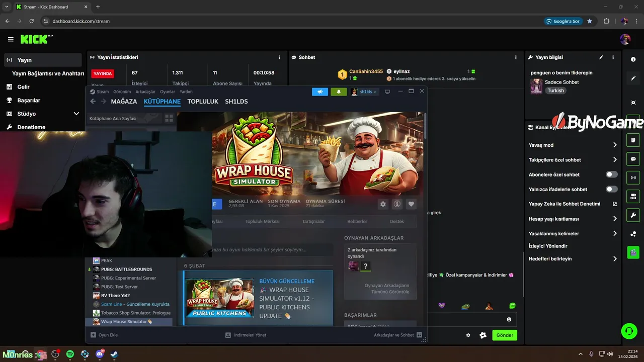Expand Yavaş mod options

coord(614,145)
